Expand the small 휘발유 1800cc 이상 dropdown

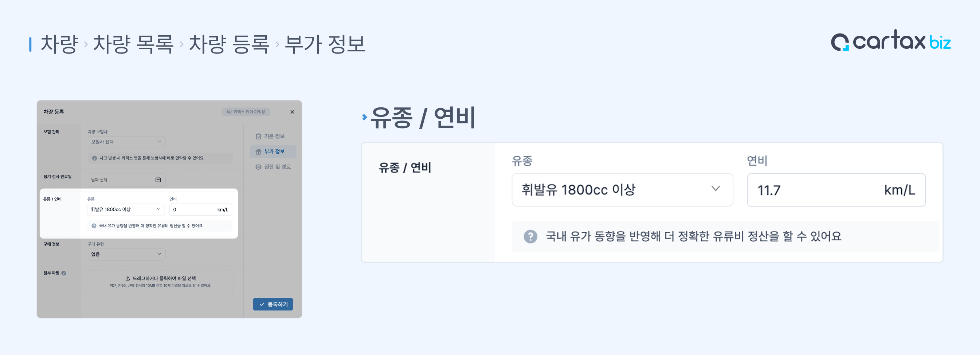126,209
